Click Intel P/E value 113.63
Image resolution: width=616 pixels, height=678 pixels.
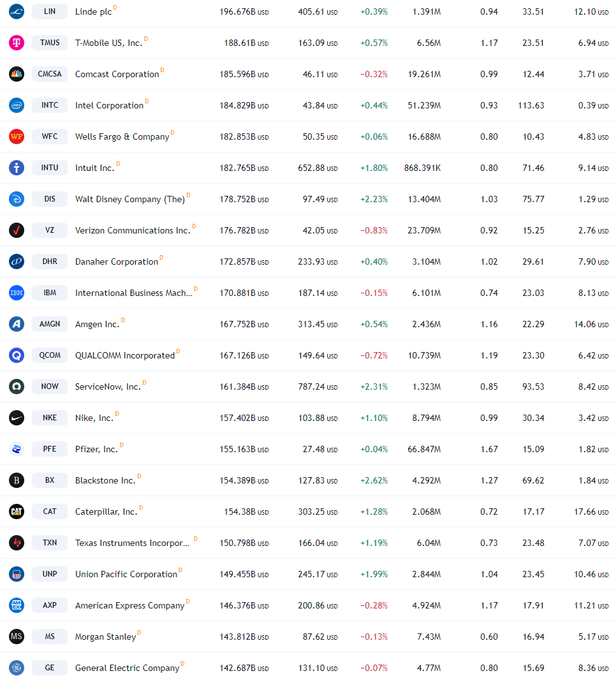coord(531,105)
